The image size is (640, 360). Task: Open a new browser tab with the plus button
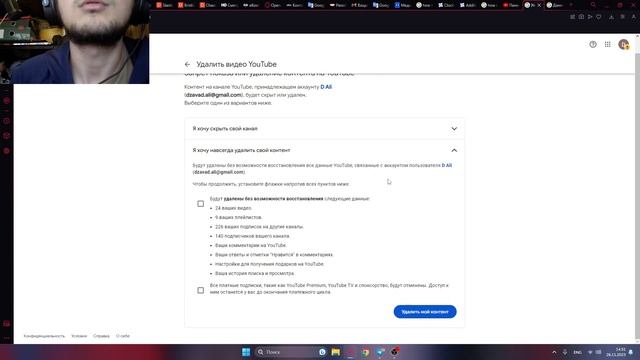(x=571, y=5)
